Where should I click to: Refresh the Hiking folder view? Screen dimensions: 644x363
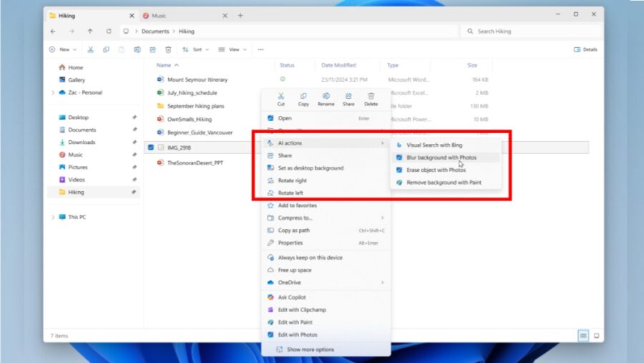click(109, 32)
